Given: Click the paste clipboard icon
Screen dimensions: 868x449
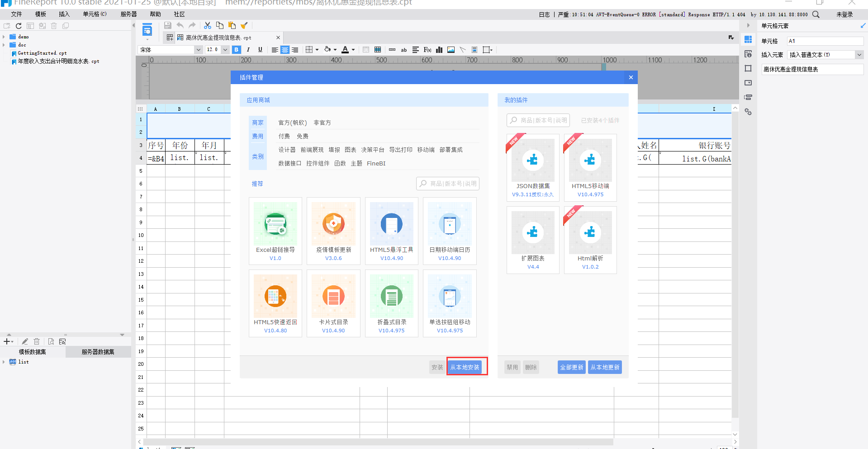Looking at the screenshot, I should (x=232, y=25).
